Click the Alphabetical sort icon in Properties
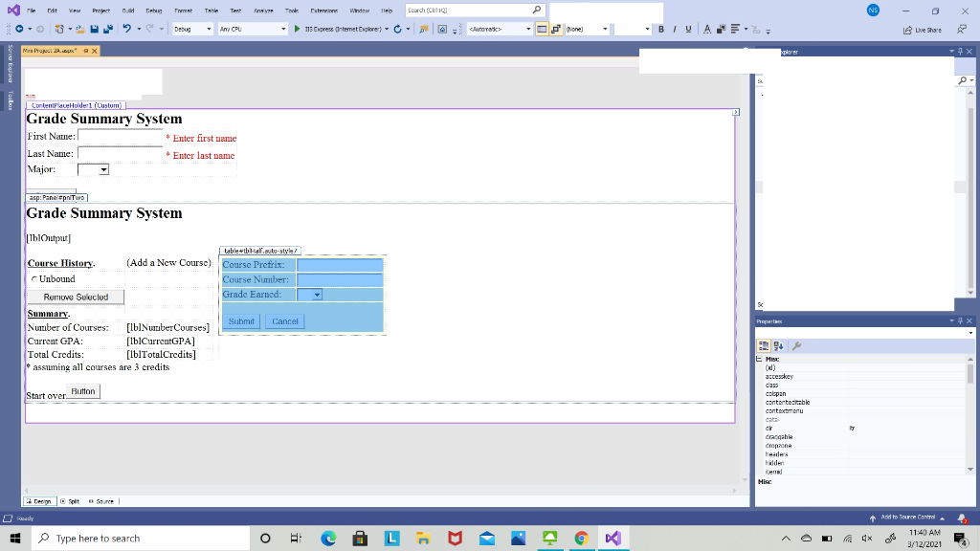 (x=779, y=345)
